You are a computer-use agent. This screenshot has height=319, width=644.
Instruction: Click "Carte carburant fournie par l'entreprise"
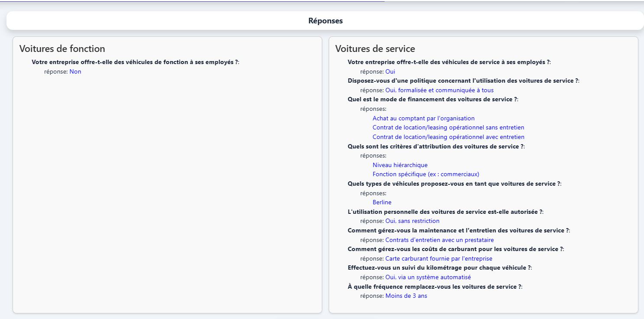pos(439,259)
